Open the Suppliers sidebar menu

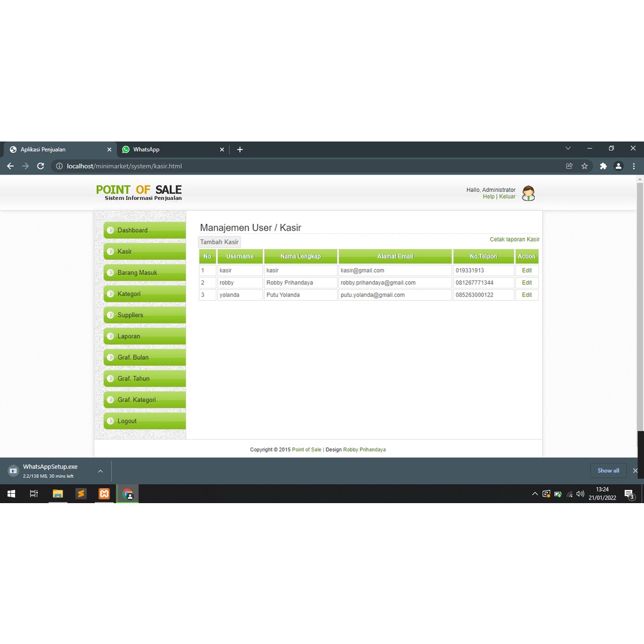tap(145, 315)
